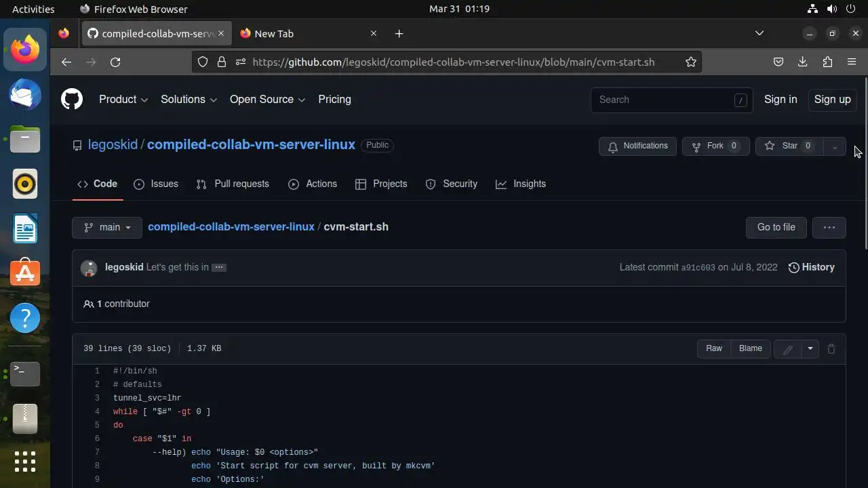
Task: Switch to the Projects tab
Action: point(381,184)
